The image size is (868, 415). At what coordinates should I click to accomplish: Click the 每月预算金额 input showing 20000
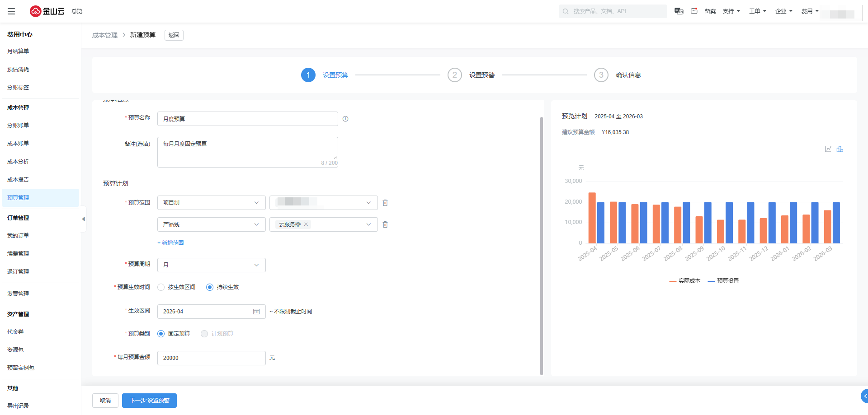[212, 358]
